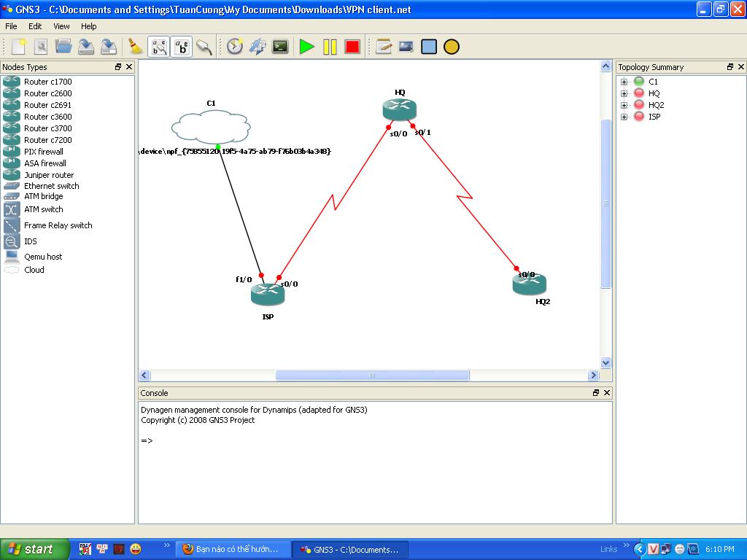747x560 pixels.
Task: Expand the HQ node in Topology Summary
Action: pyautogui.click(x=624, y=93)
